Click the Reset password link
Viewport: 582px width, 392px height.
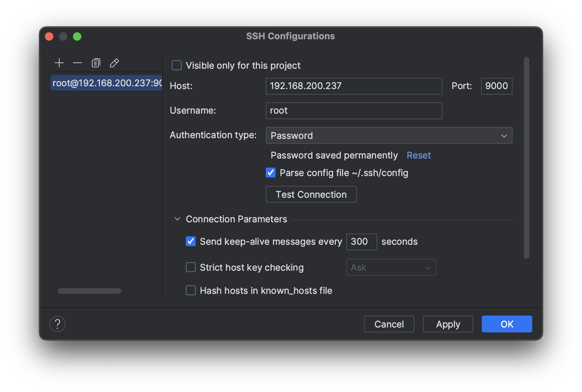coord(419,155)
